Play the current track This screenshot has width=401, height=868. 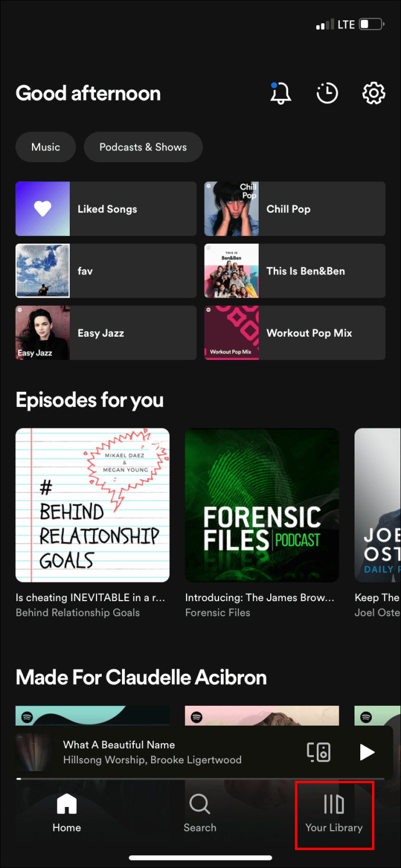[x=367, y=752]
